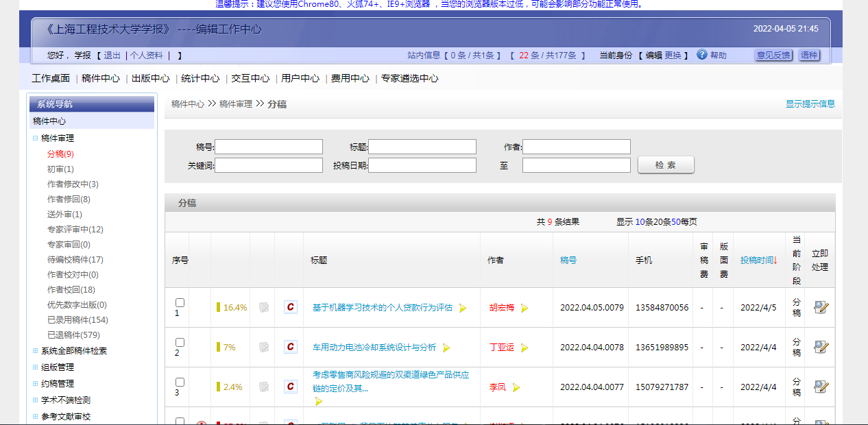
Task: Click the 稿号 input field
Action: [269, 147]
